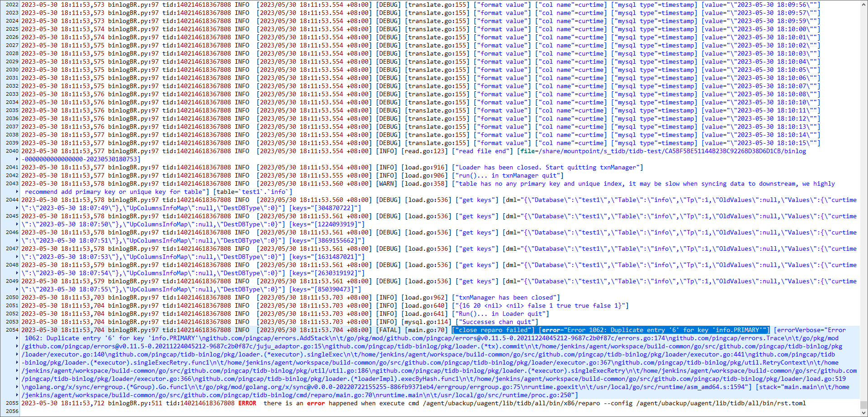The height and width of the screenshot is (417, 868).
Task: Click line number 2043 in the gutter
Action: click(x=12, y=184)
